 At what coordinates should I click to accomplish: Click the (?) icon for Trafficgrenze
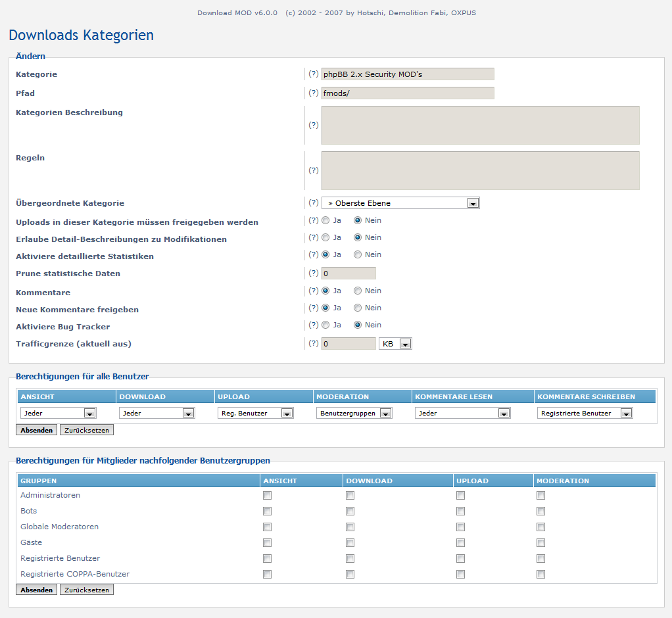pyautogui.click(x=313, y=344)
